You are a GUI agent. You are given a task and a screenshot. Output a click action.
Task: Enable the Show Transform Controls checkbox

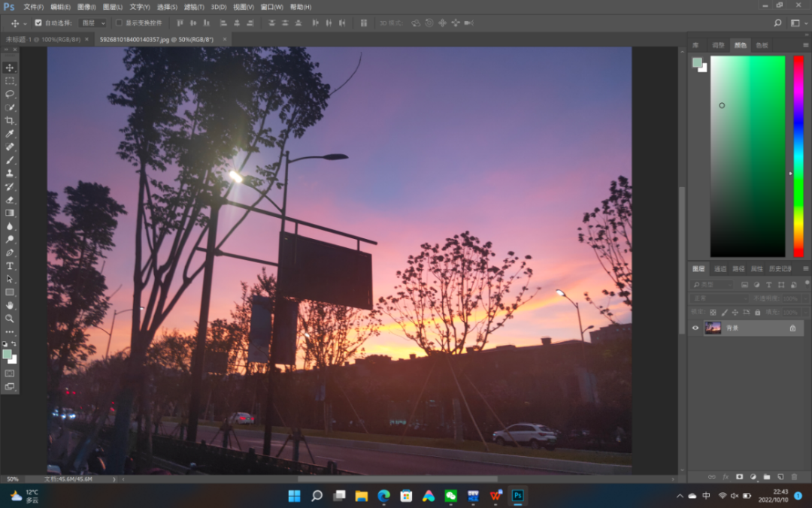[x=118, y=23]
